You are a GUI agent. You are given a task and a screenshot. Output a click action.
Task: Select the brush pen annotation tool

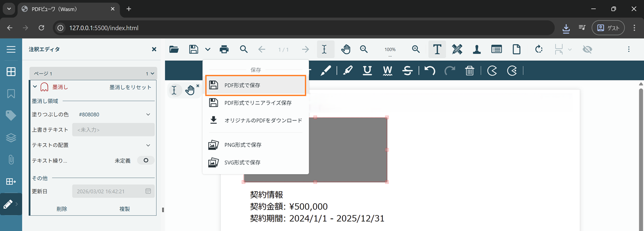tap(326, 71)
